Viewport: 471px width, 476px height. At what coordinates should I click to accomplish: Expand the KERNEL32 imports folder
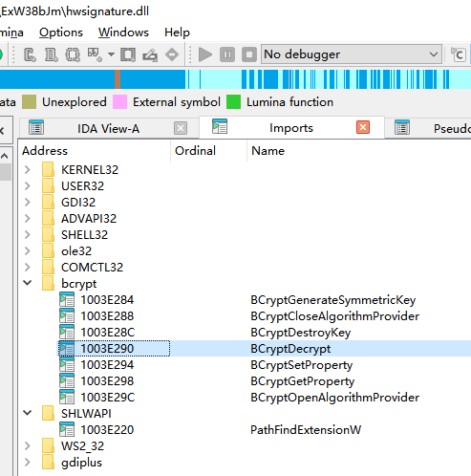(28, 169)
